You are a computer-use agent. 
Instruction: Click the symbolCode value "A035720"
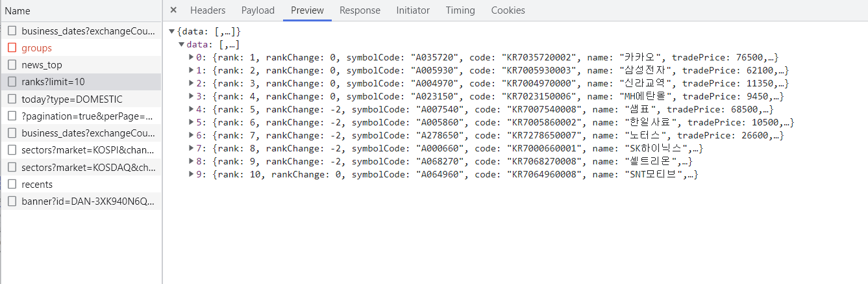[434, 57]
